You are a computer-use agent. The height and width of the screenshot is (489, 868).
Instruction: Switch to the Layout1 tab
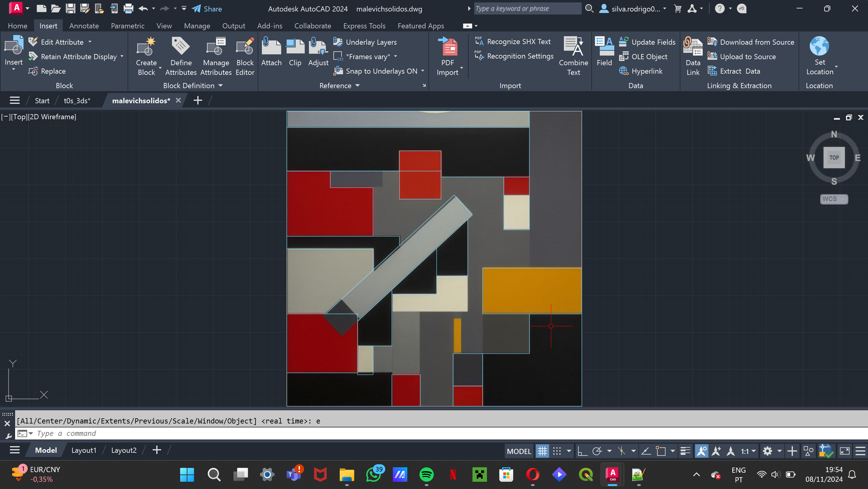(x=84, y=450)
